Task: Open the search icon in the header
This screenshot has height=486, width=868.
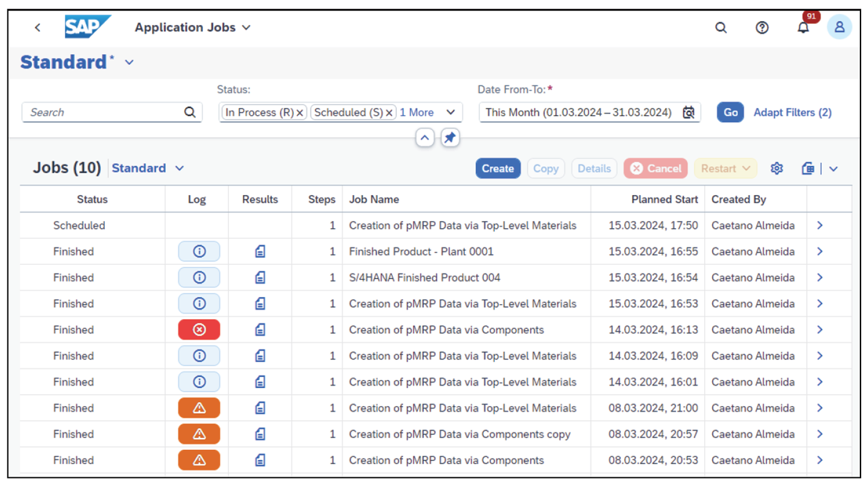Action: click(x=721, y=27)
